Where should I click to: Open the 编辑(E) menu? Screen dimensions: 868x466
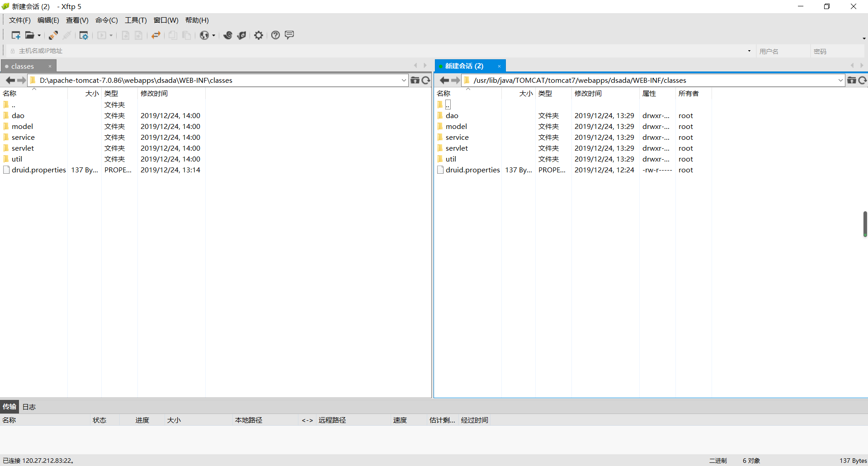(x=48, y=20)
